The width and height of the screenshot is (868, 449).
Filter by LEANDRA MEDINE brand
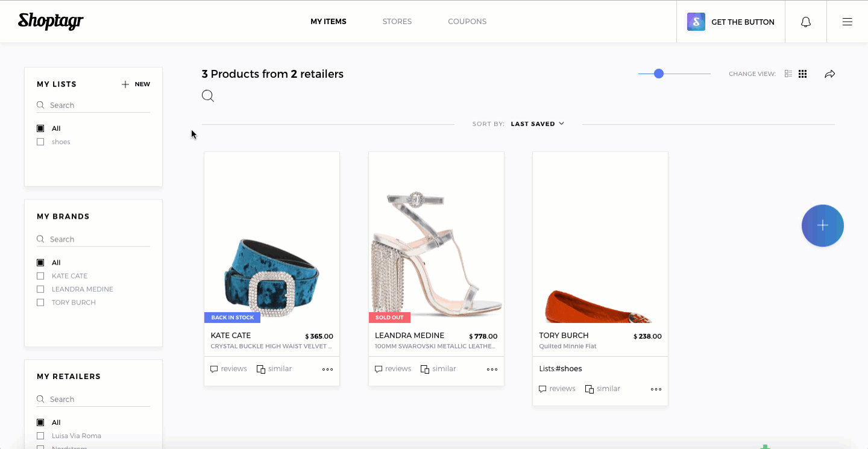click(40, 289)
